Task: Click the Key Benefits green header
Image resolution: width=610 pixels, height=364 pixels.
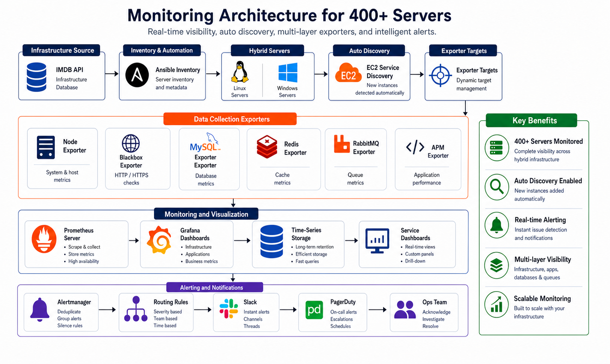Action: click(531, 121)
